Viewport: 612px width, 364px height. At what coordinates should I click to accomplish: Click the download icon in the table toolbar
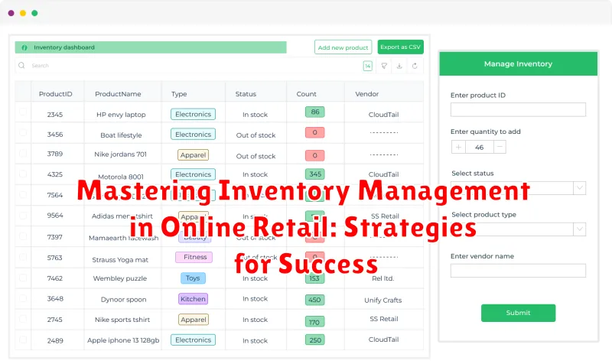click(399, 66)
